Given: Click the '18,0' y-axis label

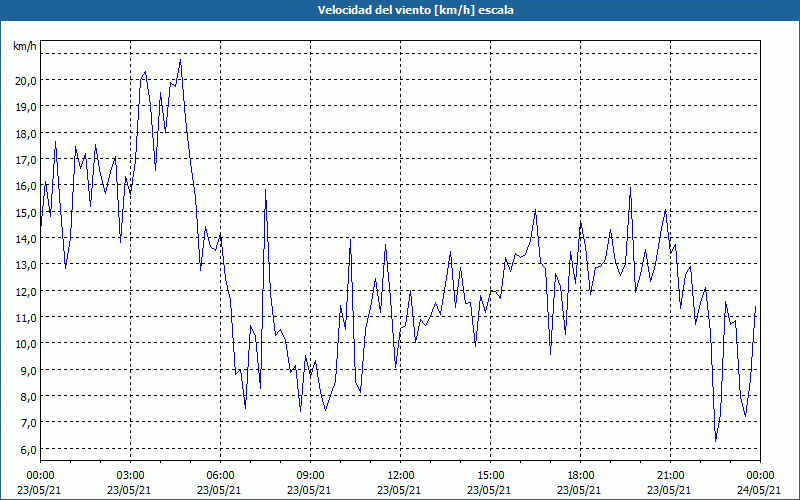Looking at the screenshot, I should coord(26,134).
